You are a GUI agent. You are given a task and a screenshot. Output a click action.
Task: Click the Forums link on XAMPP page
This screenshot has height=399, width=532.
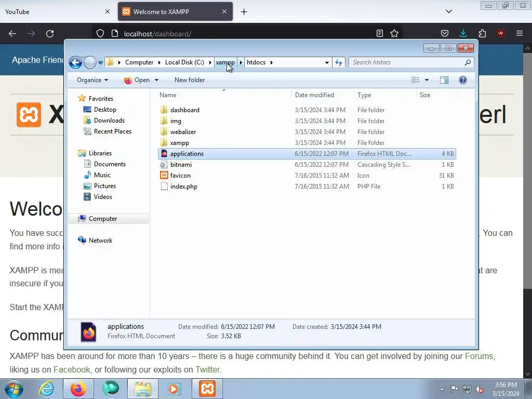[x=478, y=356]
